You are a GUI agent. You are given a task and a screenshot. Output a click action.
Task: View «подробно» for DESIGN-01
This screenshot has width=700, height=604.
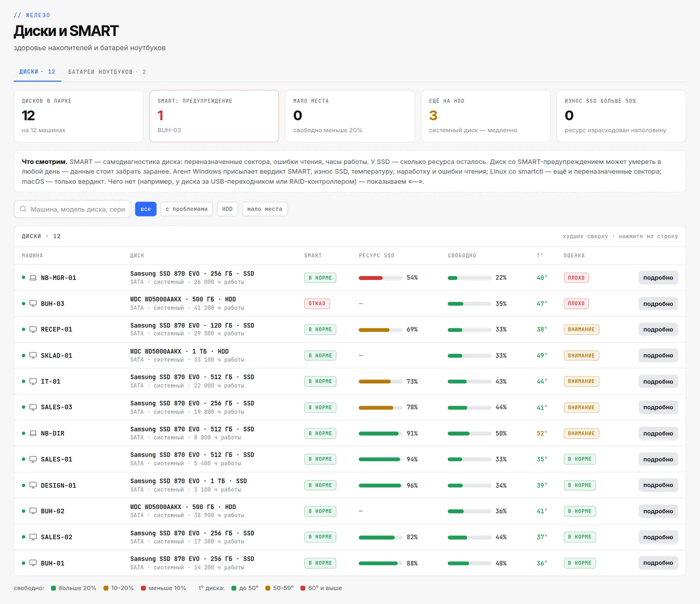[658, 485]
